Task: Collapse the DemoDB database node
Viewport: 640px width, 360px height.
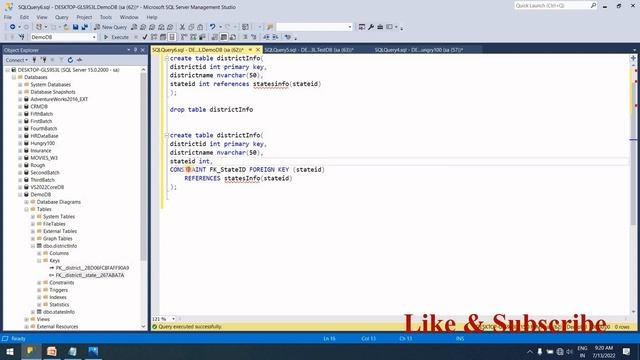Action: (x=20, y=195)
